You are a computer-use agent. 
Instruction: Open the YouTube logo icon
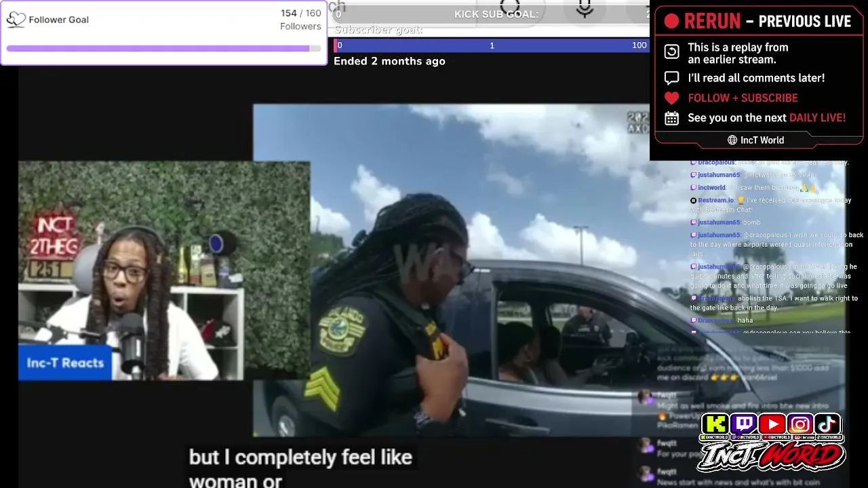coord(772,425)
